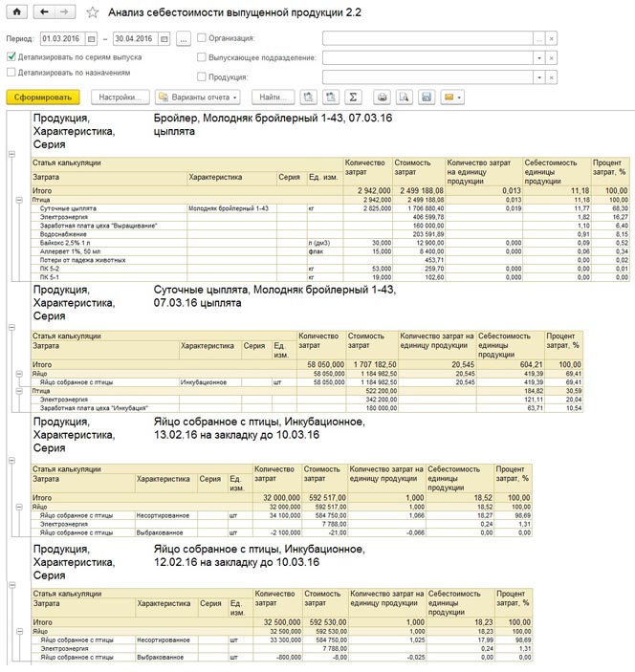
Task: Clear Выпускающее подразделение field with X
Action: pos(552,58)
